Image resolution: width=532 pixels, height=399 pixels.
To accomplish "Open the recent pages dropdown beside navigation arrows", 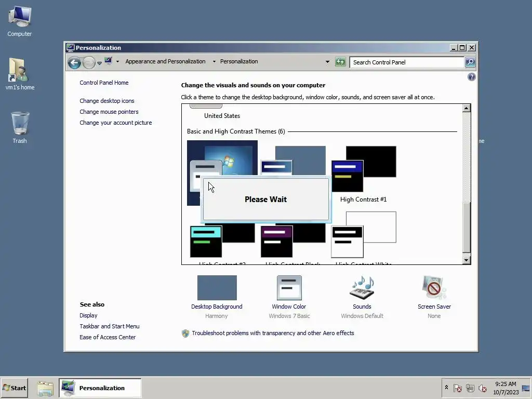I will click(x=99, y=63).
